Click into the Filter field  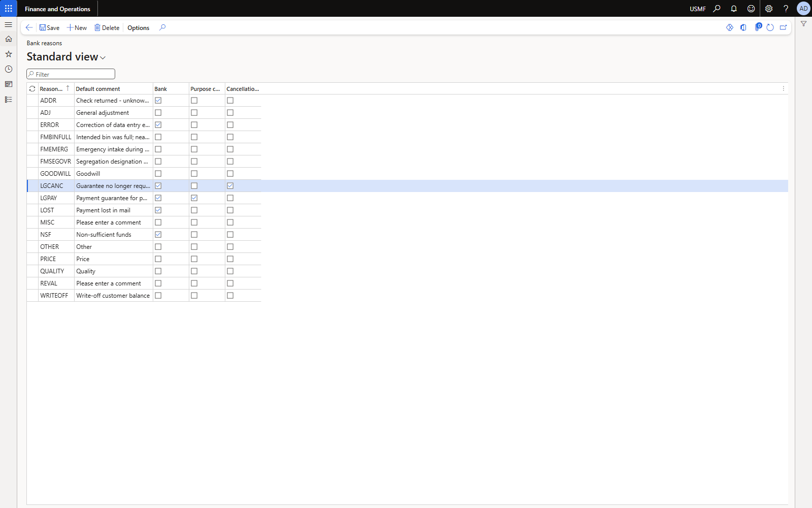(x=71, y=74)
